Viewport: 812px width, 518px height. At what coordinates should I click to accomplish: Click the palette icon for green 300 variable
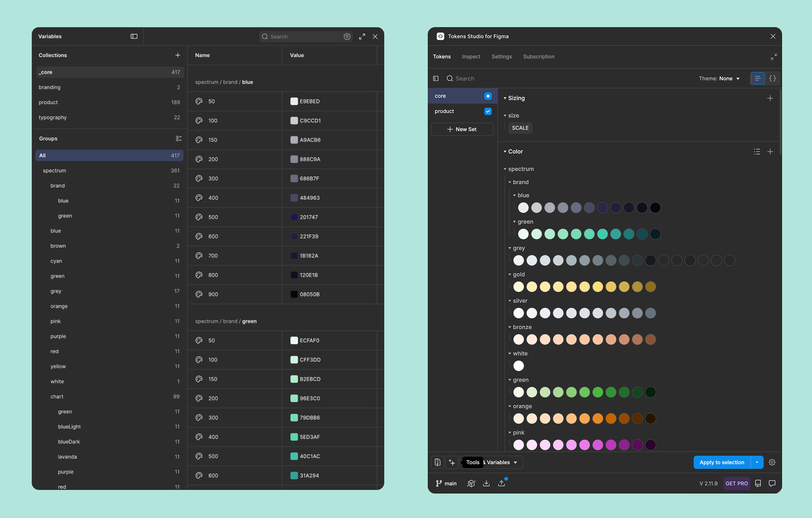pyautogui.click(x=199, y=418)
